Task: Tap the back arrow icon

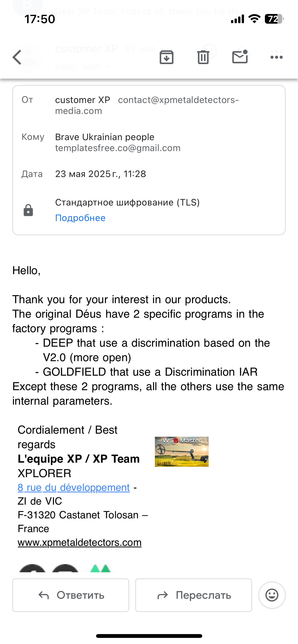Action: (17, 57)
